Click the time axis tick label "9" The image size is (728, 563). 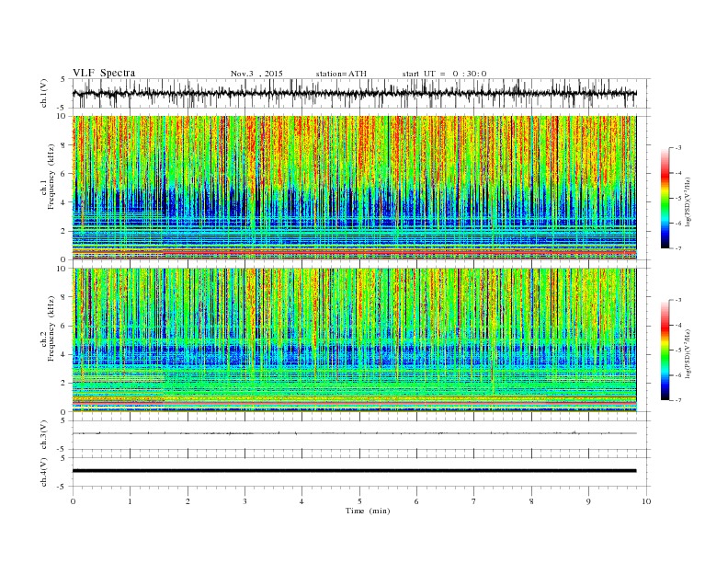coord(588,501)
